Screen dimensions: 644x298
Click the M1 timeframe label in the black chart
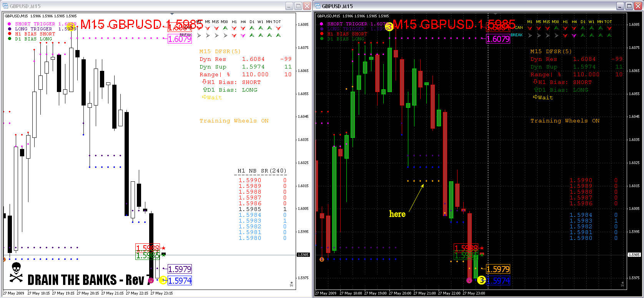[x=530, y=22]
